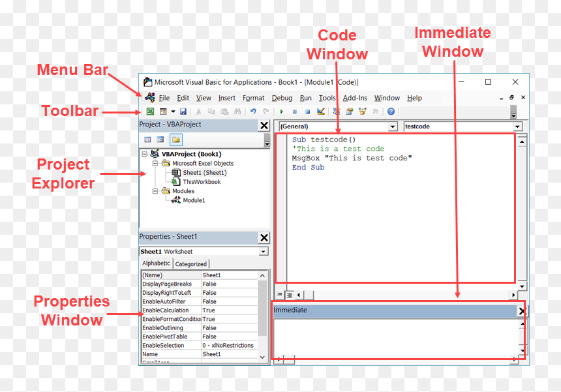This screenshot has width=561, height=392.
Task: Open the Debug menu
Action: tap(282, 98)
